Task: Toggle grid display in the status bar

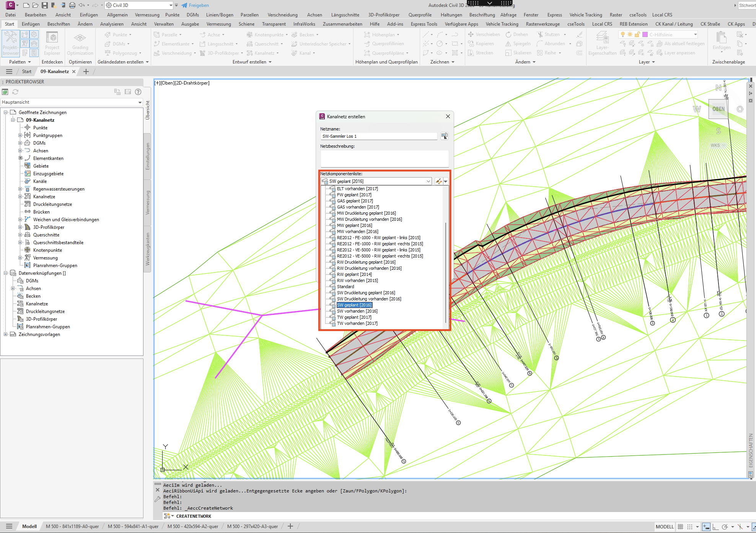Action: pos(681,527)
